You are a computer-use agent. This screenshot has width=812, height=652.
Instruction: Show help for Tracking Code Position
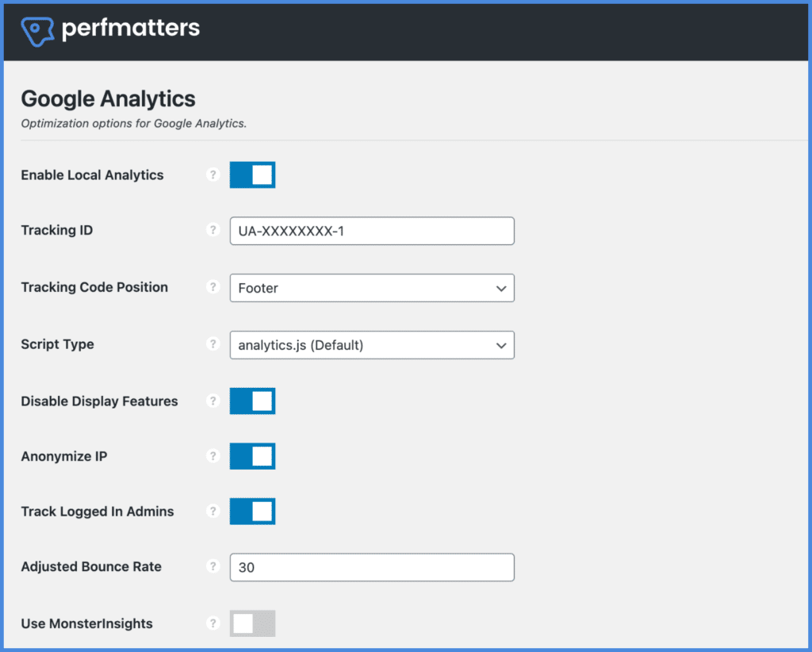pyautogui.click(x=213, y=286)
